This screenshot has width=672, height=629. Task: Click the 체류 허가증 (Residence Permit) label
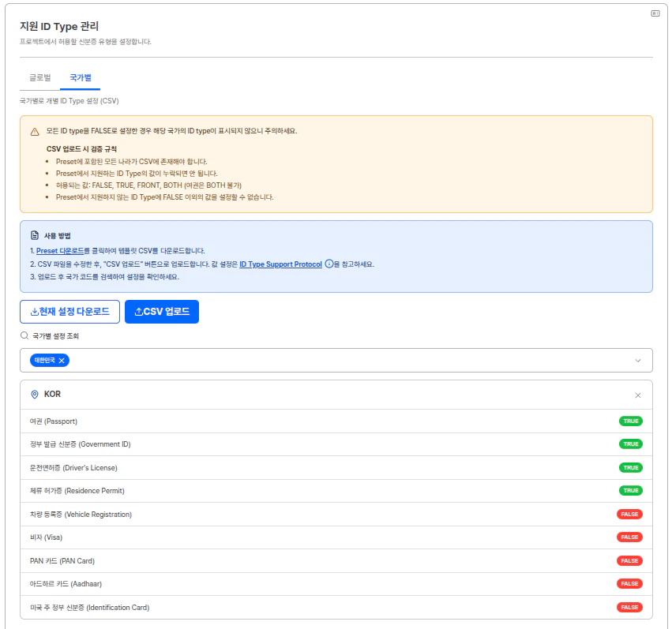[x=77, y=491]
